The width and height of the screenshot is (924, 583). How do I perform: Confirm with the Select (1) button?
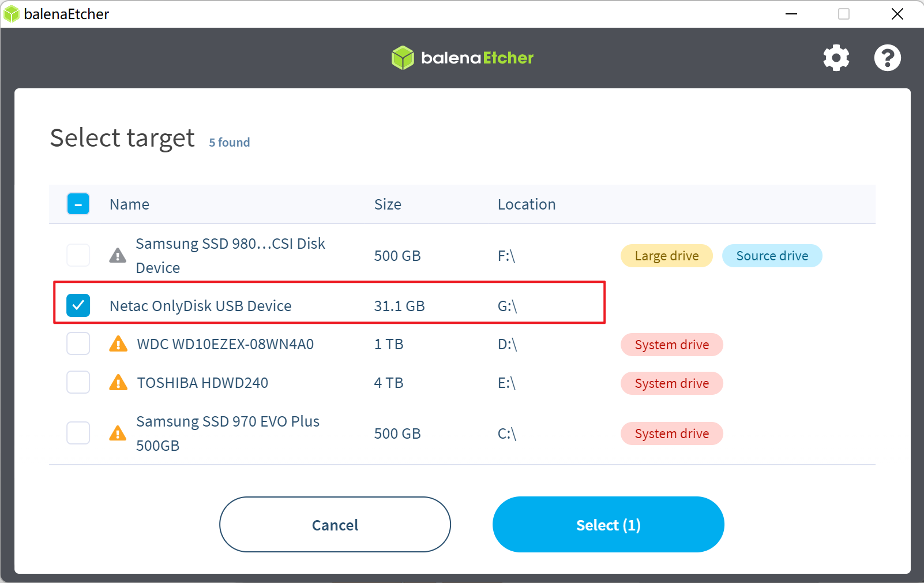pos(608,525)
